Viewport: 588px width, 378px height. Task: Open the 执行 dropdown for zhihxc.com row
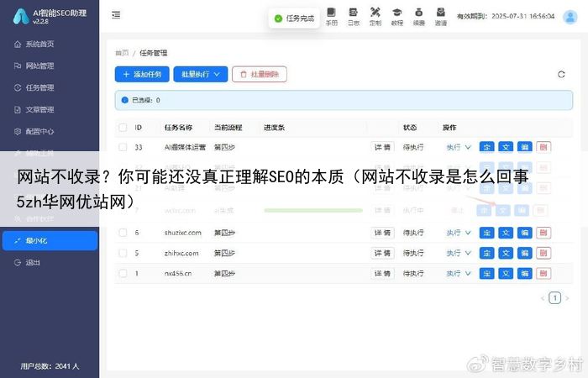459,252
